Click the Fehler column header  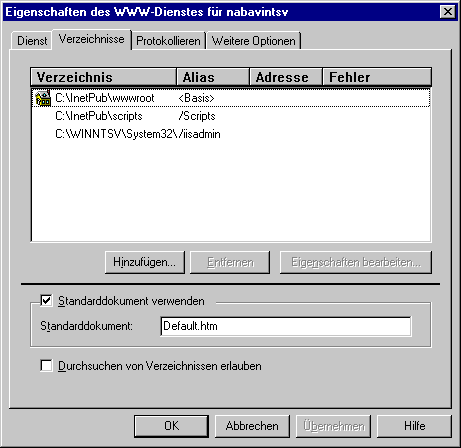pos(377,77)
